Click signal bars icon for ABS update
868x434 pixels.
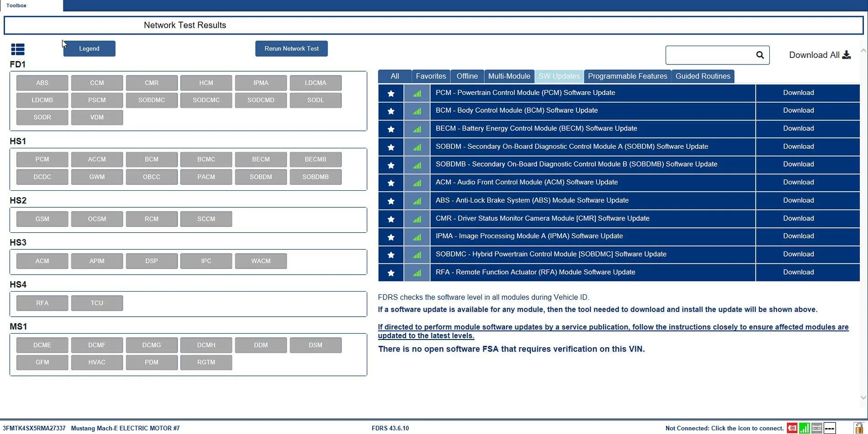click(x=417, y=201)
